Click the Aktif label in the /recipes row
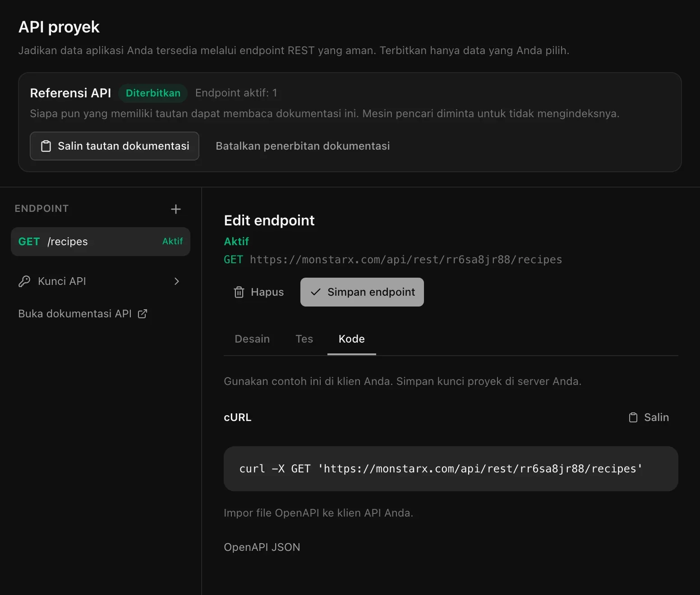700x595 pixels. pos(173,242)
